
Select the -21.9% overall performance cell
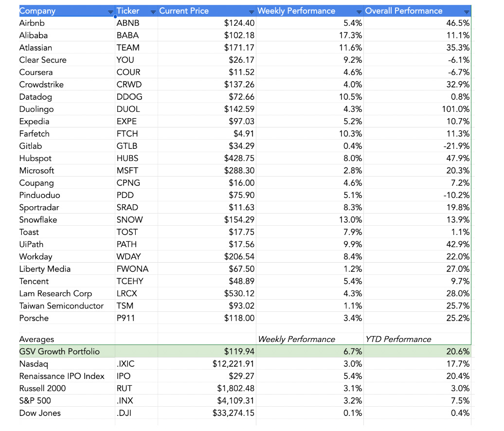point(417,146)
